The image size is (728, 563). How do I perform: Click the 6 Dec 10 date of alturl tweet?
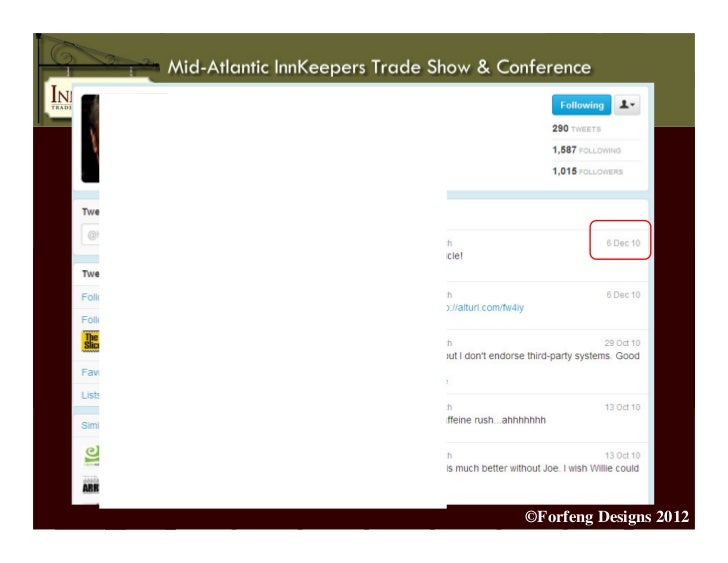click(x=623, y=295)
